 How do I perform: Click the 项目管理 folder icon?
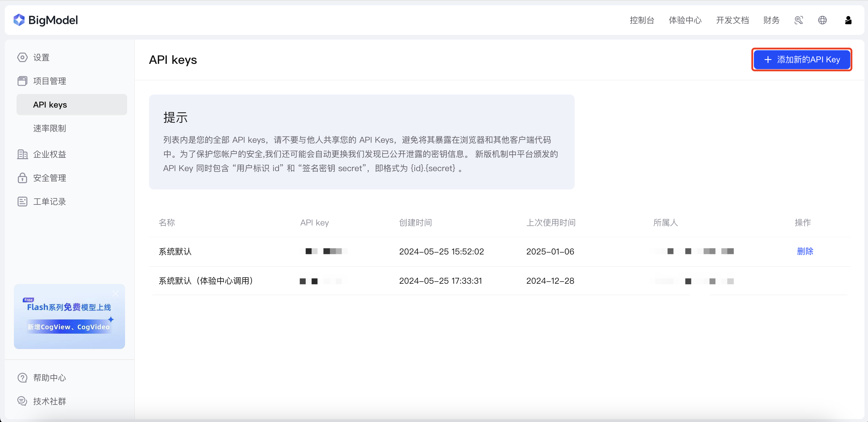(22, 81)
